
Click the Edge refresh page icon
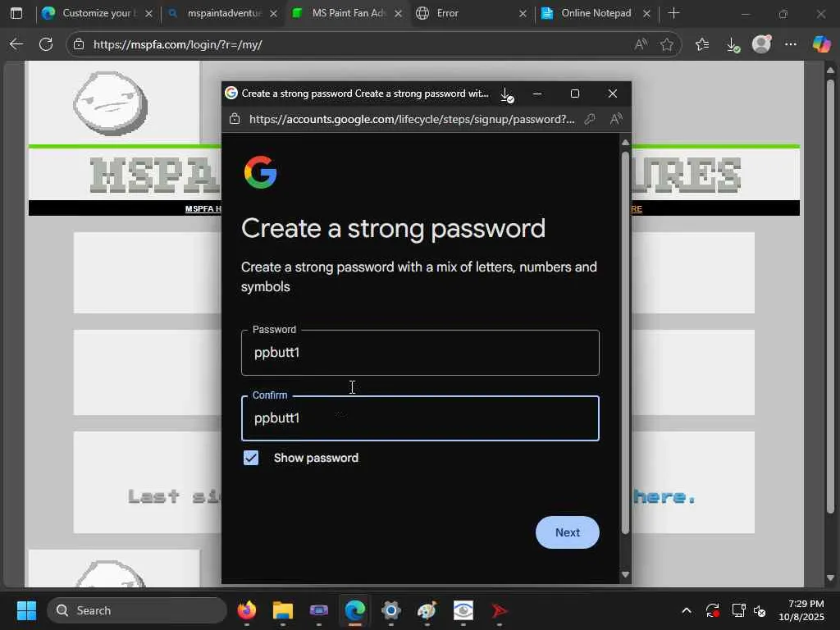click(x=46, y=44)
